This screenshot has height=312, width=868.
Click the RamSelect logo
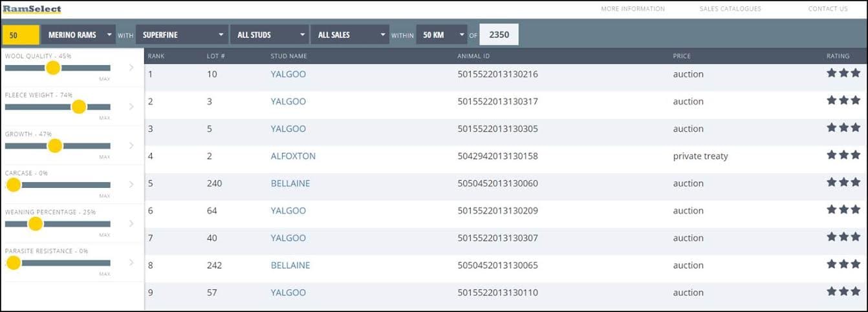32,9
